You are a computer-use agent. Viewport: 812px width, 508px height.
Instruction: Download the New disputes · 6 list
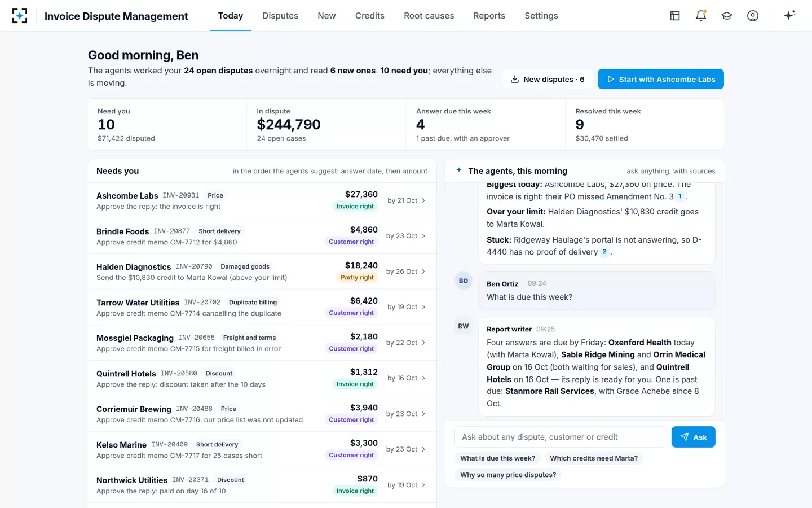pos(547,79)
